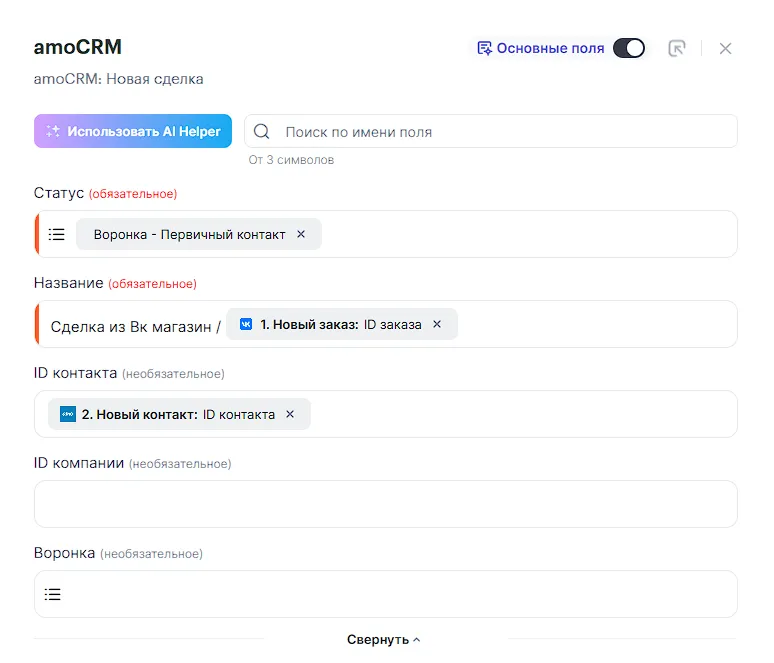Remove the Новый заказ ID заказа tag
This screenshot has width=774, height=663.
[x=437, y=324]
